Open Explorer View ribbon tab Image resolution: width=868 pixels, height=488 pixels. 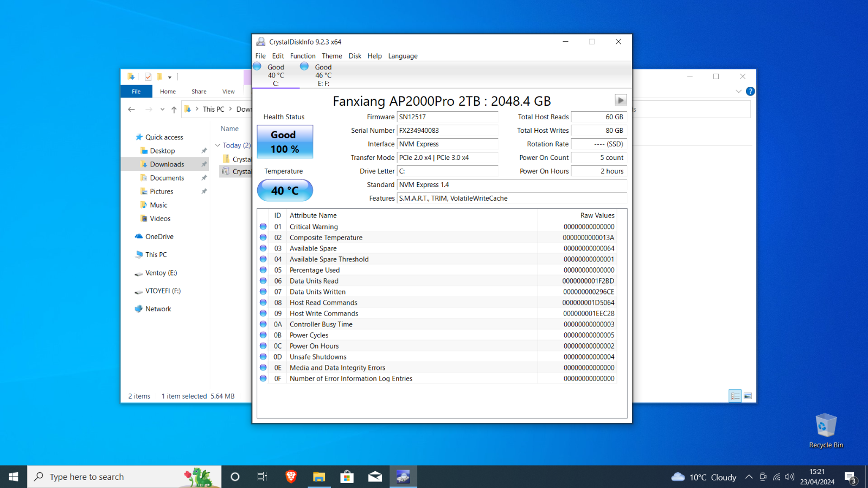228,91
